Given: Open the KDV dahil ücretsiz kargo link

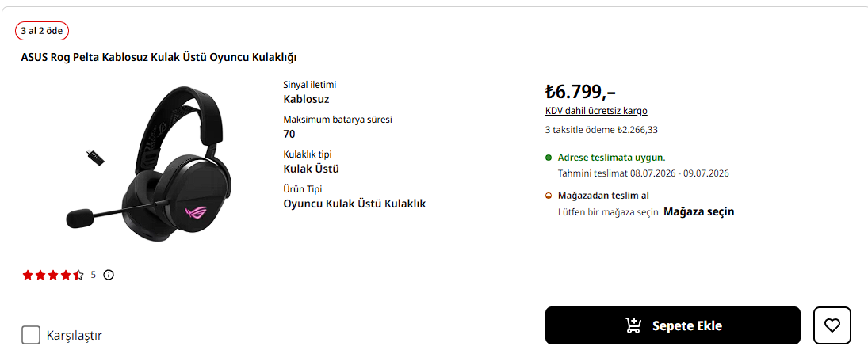Looking at the screenshot, I should click(x=596, y=111).
